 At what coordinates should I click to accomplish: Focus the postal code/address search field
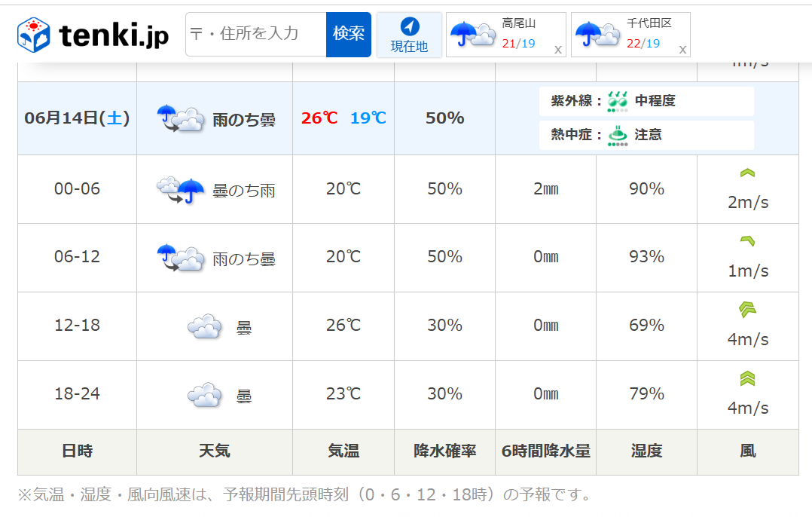(x=256, y=34)
